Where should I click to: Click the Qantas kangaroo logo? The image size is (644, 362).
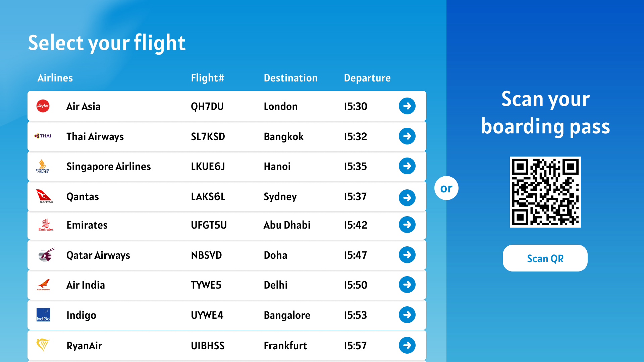click(44, 196)
